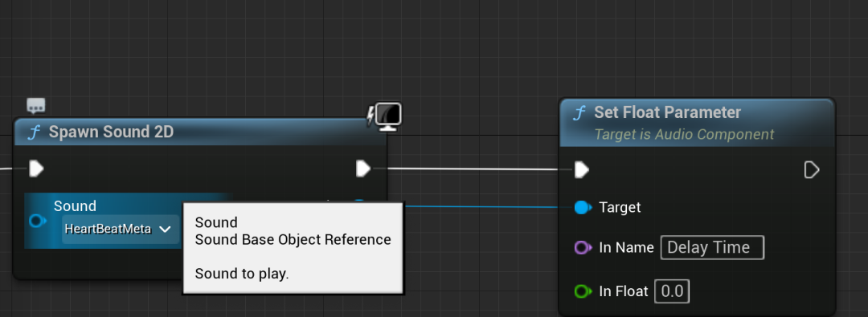The image size is (868, 317).
Task: Click the white exec wire between the nodes
Action: pos(473,169)
